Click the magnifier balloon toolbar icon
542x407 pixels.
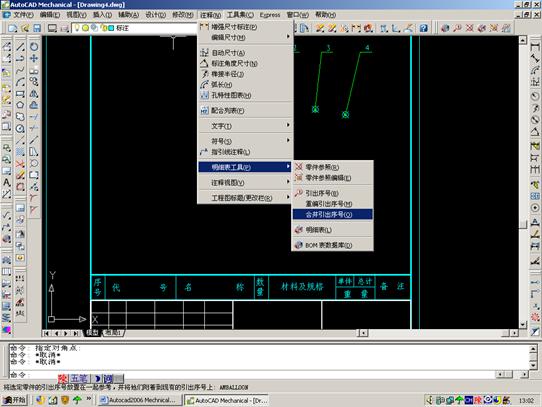tap(457, 28)
